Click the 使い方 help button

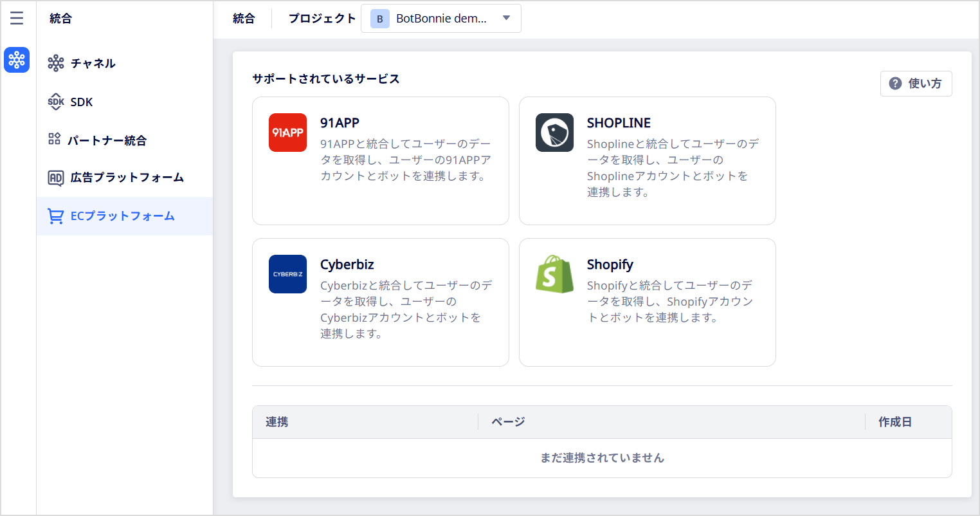[x=916, y=84]
